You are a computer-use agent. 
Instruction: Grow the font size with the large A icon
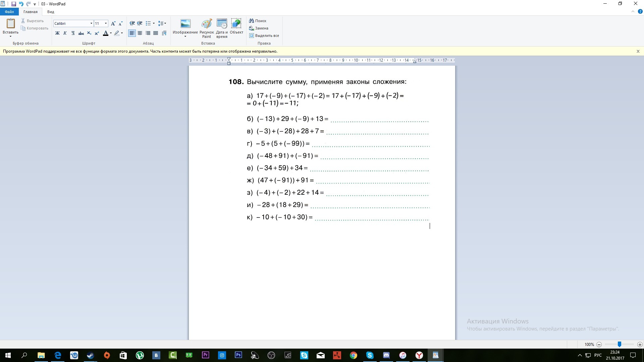tap(113, 23)
